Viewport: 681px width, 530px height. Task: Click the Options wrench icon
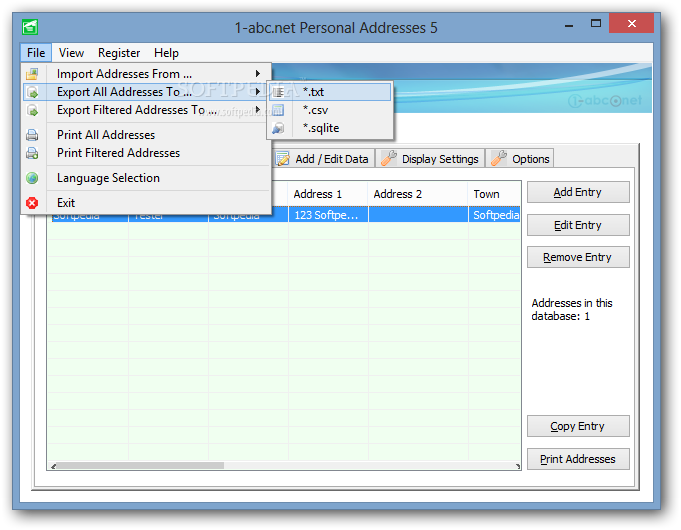[499, 159]
